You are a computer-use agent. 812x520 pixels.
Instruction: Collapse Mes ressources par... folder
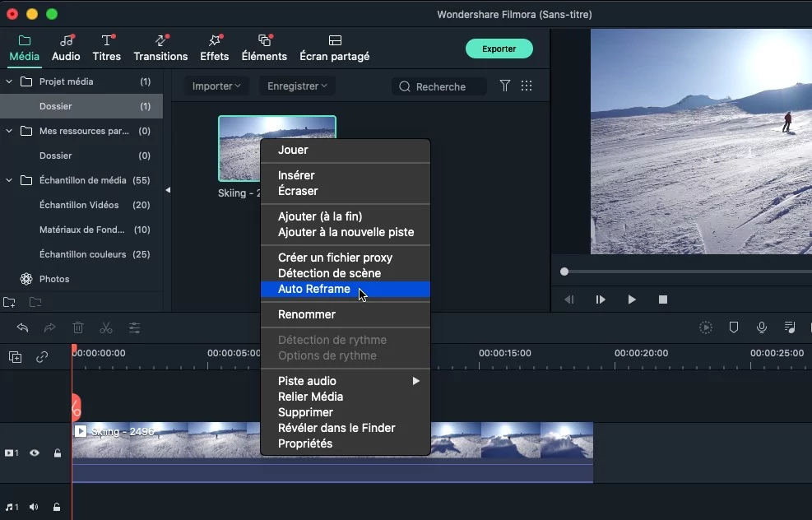(9, 131)
